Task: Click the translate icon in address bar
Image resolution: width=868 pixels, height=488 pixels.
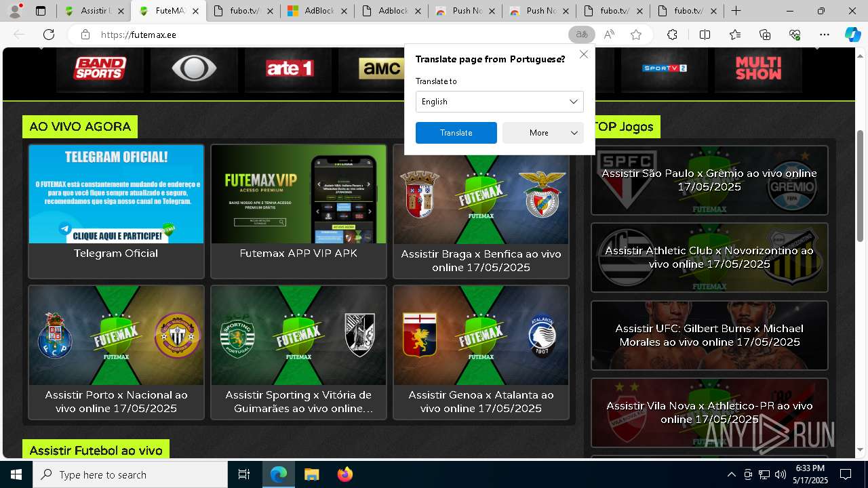Action: click(x=581, y=35)
